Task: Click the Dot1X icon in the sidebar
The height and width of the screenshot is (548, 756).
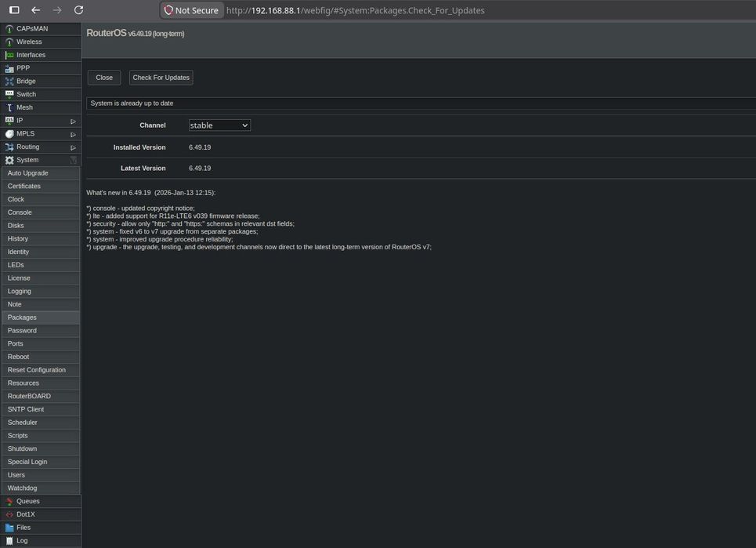Action: (9, 515)
